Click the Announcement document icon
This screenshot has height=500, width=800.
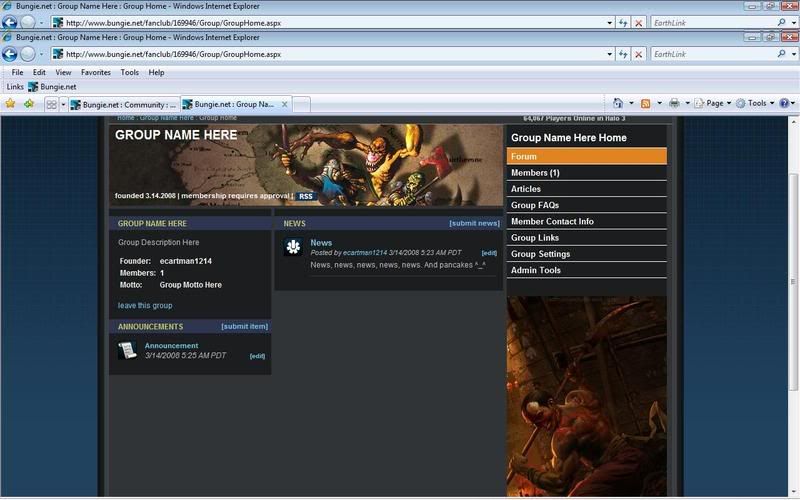pyautogui.click(x=127, y=350)
